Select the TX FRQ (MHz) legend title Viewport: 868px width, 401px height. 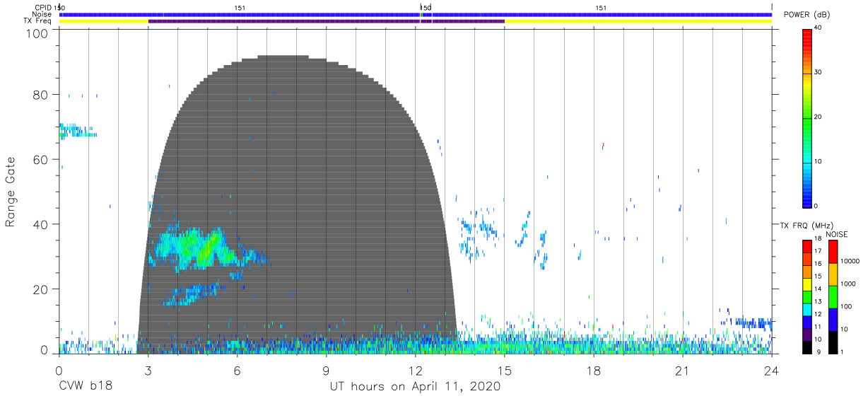(x=805, y=226)
